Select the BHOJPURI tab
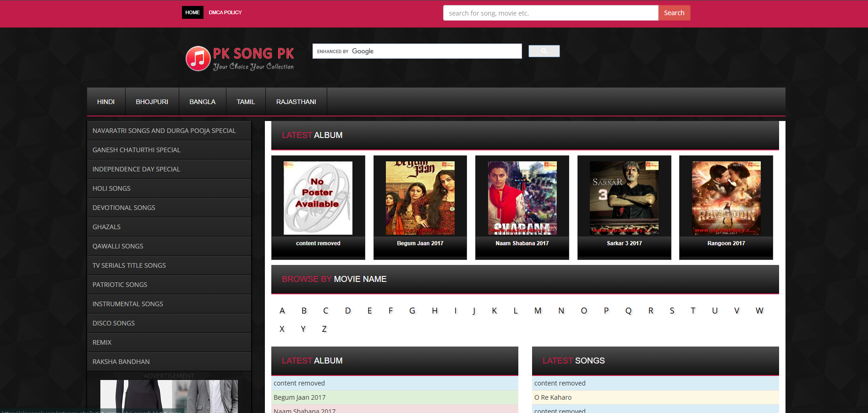The height and width of the screenshot is (413, 868). pos(152,102)
